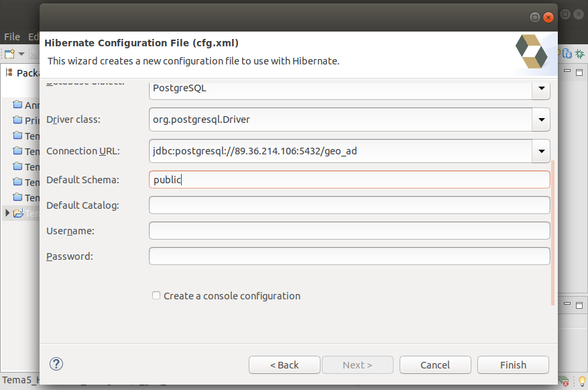The width and height of the screenshot is (588, 390).
Task: Click the Connection URL label
Action: pos(83,151)
